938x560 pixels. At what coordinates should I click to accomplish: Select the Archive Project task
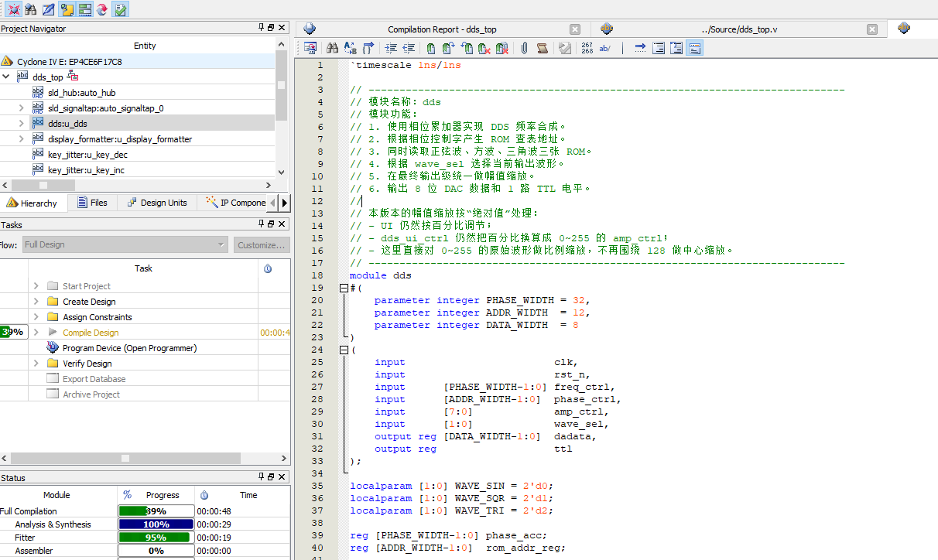point(91,394)
